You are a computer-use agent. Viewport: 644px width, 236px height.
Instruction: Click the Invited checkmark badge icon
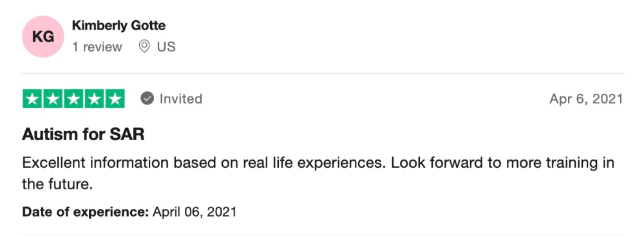(147, 98)
